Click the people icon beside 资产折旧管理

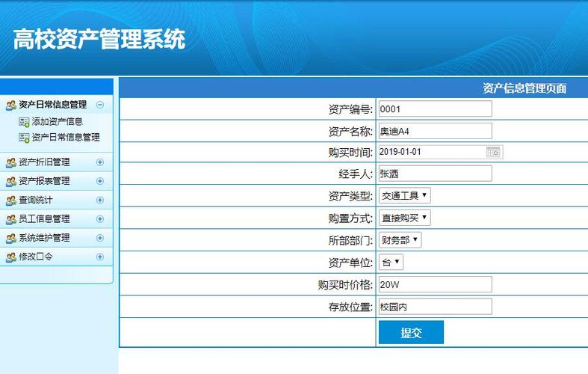coord(11,162)
